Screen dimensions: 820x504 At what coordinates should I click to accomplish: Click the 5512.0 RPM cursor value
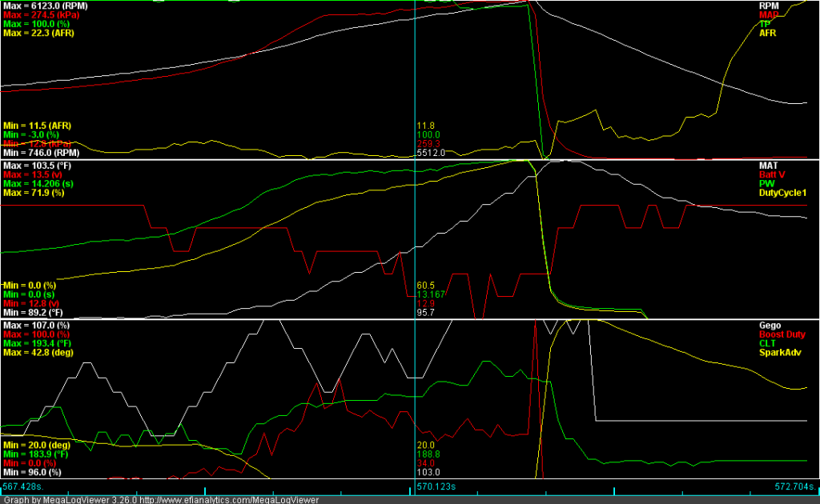click(x=431, y=152)
